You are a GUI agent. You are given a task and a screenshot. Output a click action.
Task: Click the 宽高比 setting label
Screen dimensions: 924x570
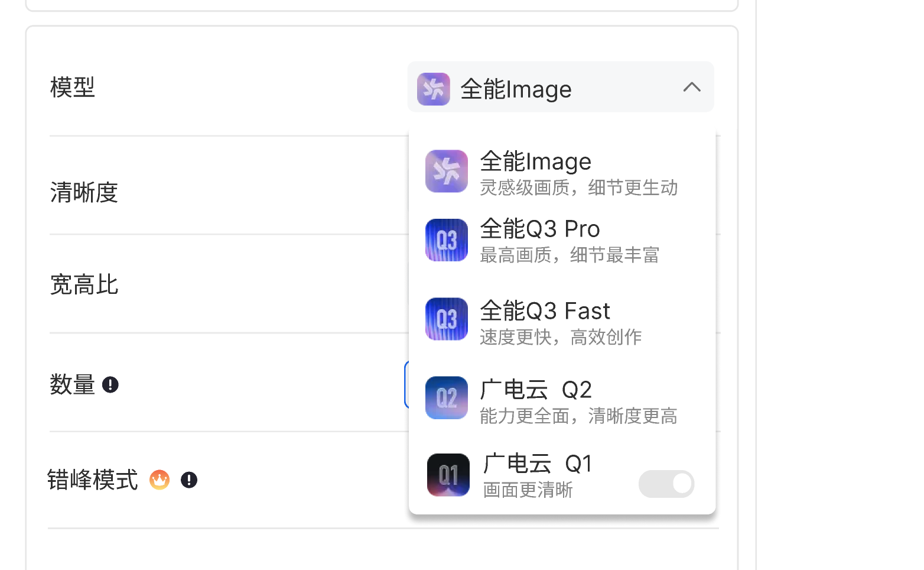pos(84,285)
